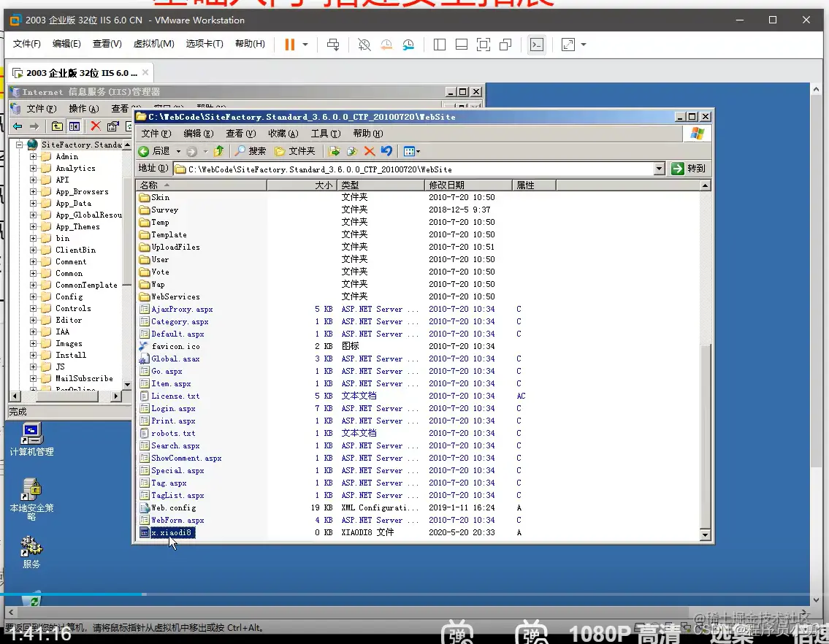Open VMware 选项卡(T) menu
829x644 pixels.
204,44
